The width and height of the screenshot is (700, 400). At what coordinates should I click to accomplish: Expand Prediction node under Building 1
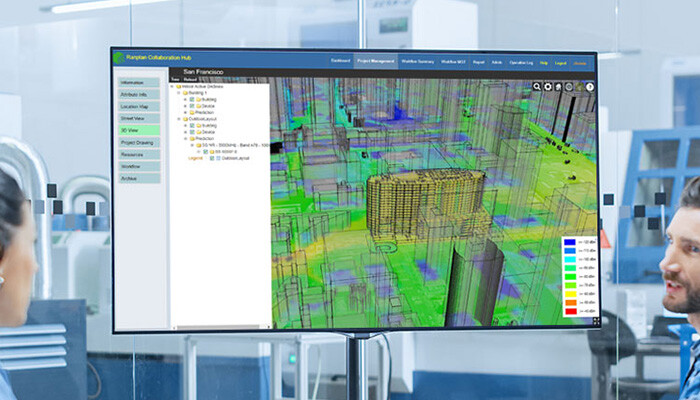(x=185, y=112)
